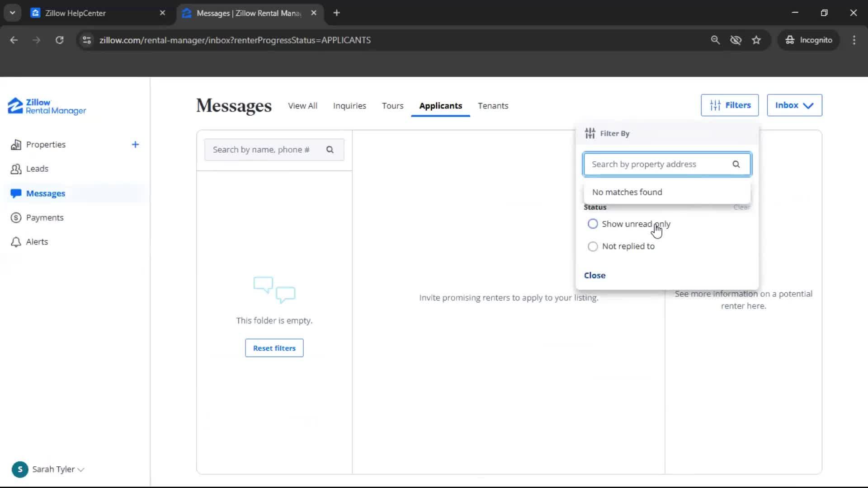Switch to the Tours tab
The image size is (868, 488).
392,106
